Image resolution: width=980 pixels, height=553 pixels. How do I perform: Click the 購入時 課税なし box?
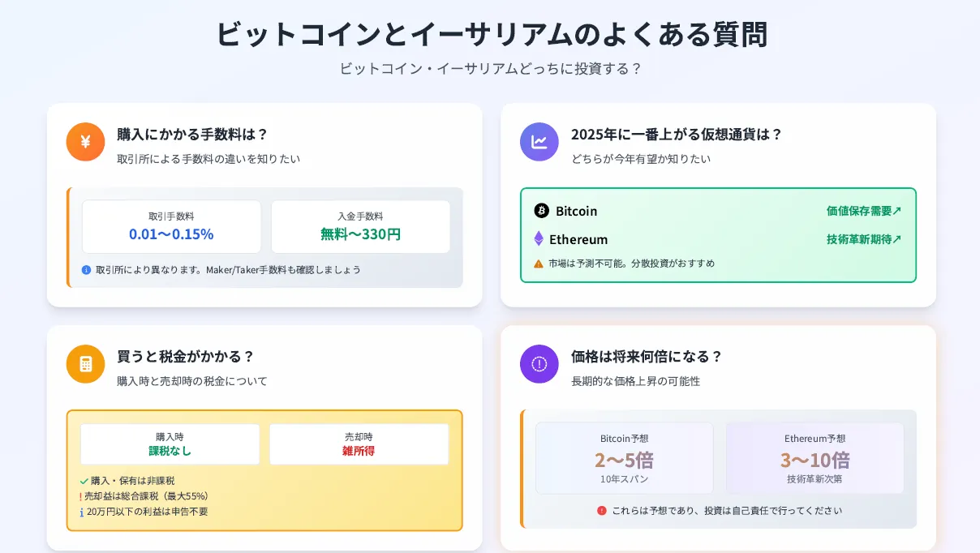click(x=170, y=444)
